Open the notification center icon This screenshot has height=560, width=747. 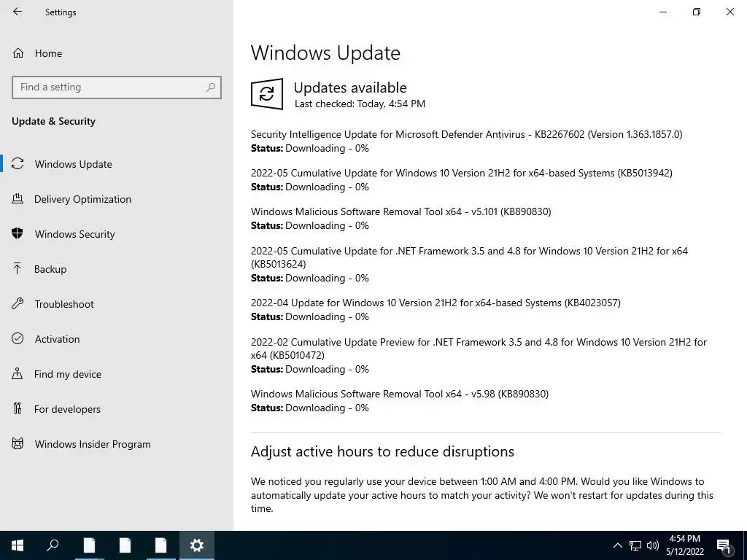coord(724,546)
